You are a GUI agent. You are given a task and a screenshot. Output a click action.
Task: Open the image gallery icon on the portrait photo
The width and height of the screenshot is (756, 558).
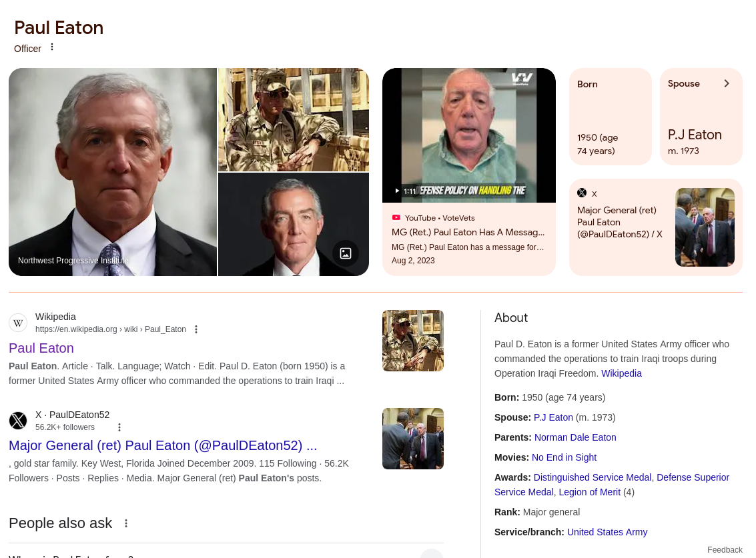coord(346,253)
